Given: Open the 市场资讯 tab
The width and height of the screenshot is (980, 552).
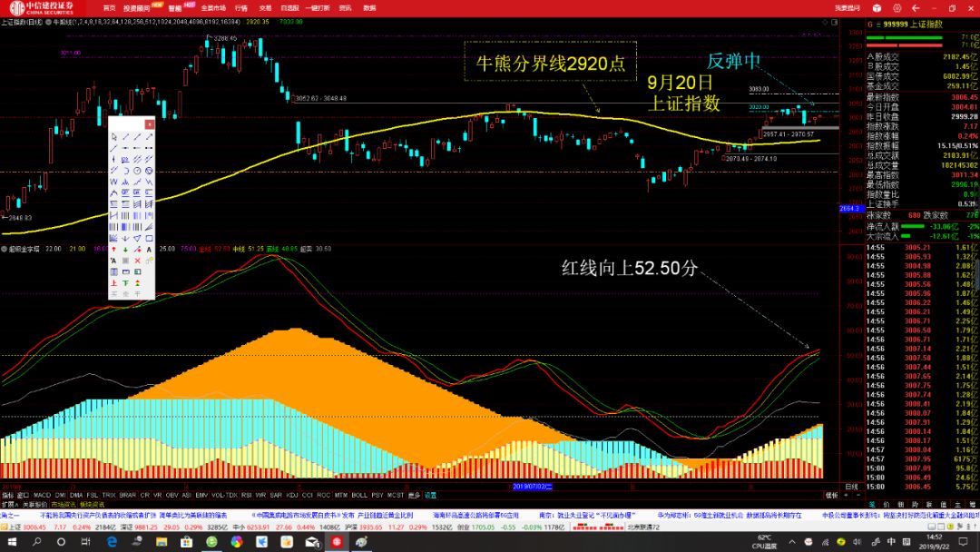Looking at the screenshot, I should (64, 505).
